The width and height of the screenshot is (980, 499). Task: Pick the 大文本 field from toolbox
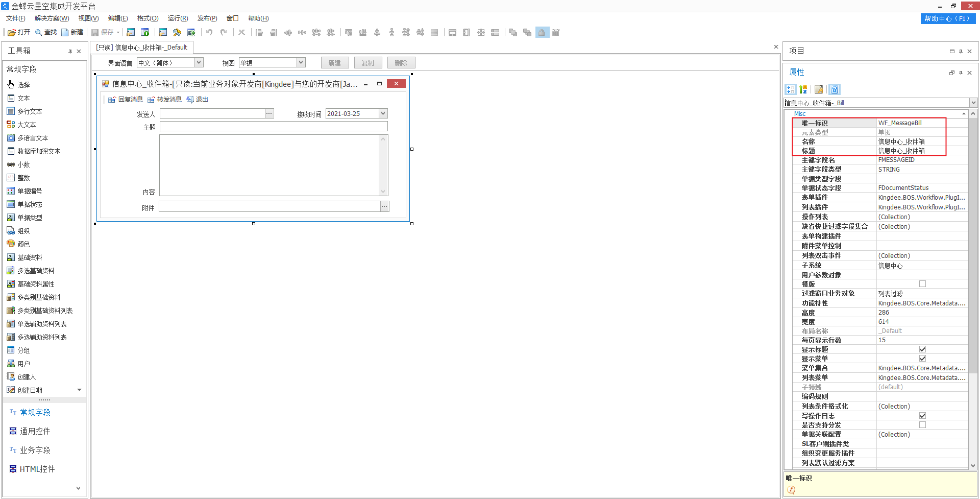coord(21,125)
